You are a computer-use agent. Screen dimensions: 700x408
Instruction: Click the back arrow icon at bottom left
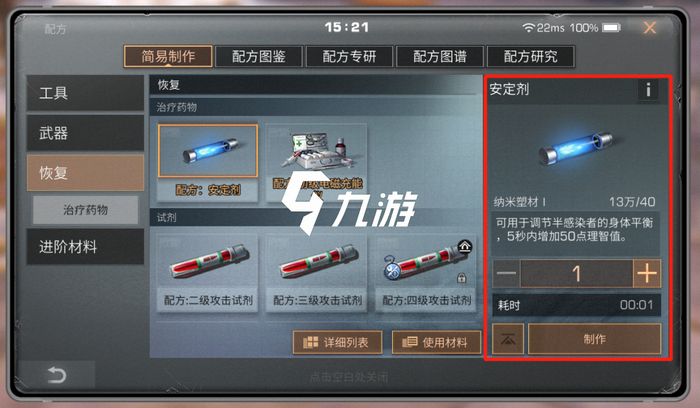(56, 375)
